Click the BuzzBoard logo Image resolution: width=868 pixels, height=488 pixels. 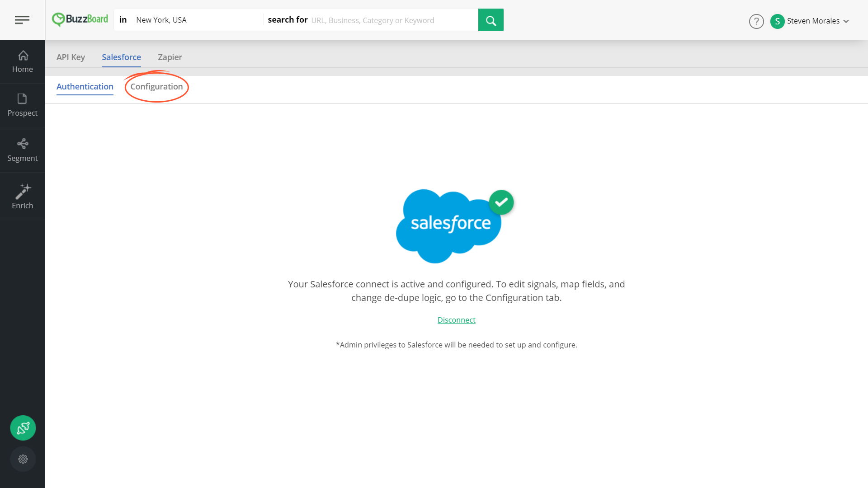point(80,19)
